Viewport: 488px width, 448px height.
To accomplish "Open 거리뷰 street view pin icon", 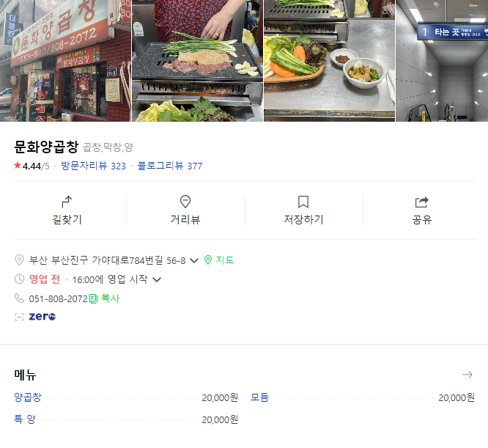I will 185,202.
